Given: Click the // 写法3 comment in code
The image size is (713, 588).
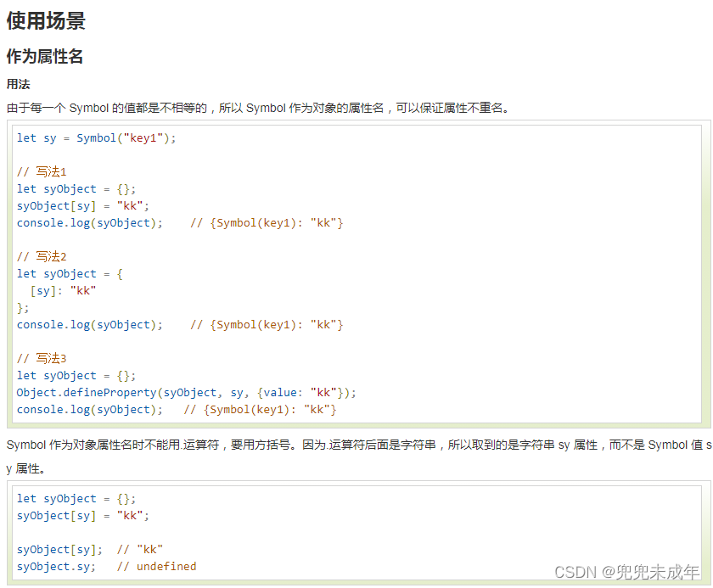Looking at the screenshot, I should pos(41,358).
